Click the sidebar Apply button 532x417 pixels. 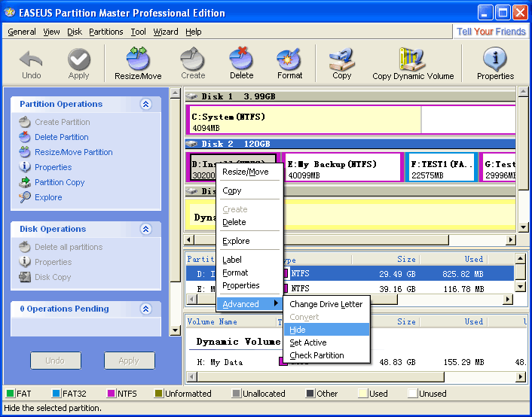[x=130, y=361]
